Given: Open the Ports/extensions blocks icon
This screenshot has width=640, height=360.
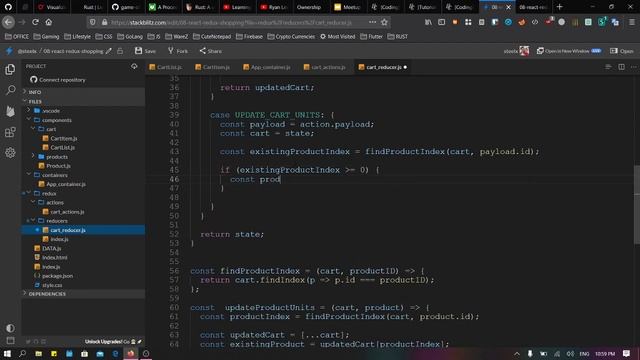Looking at the screenshot, I should tap(10, 132).
